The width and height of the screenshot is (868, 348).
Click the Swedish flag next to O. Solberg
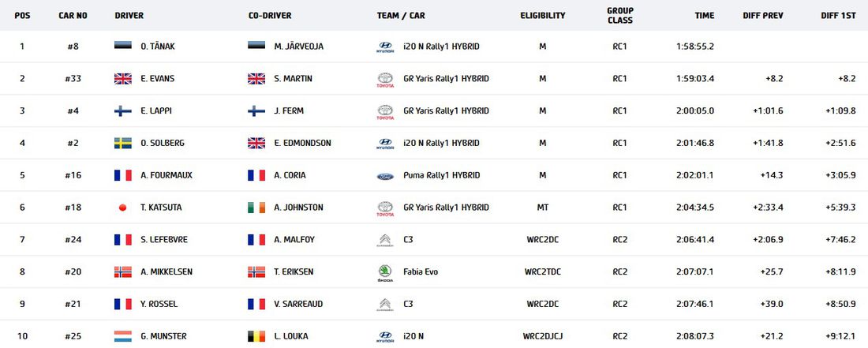click(x=123, y=144)
